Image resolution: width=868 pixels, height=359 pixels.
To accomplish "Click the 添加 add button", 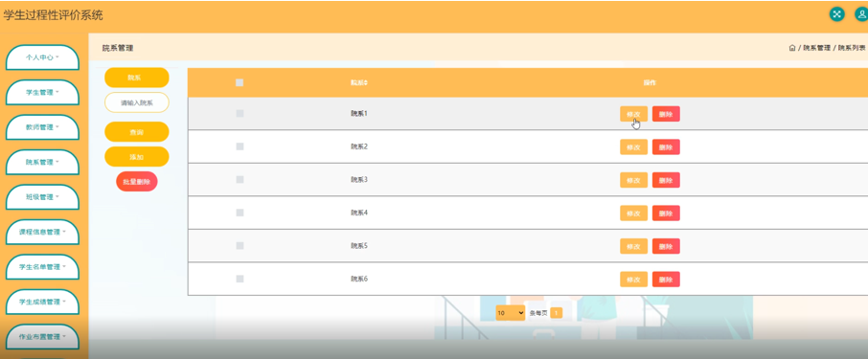I will point(137,157).
